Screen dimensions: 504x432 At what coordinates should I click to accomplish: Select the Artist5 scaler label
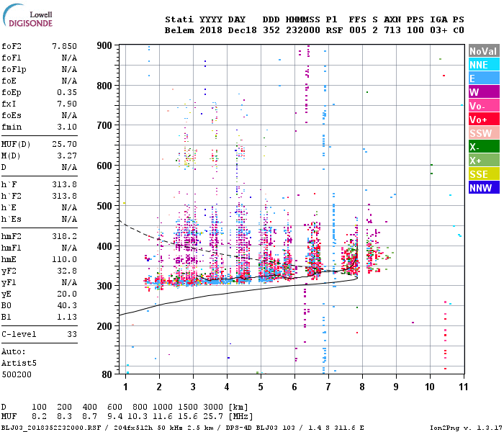(x=19, y=363)
